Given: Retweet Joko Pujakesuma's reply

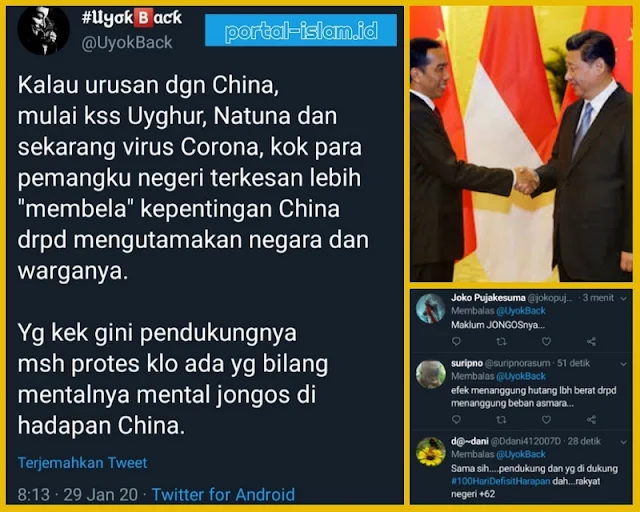Looking at the screenshot, I should point(501,341).
